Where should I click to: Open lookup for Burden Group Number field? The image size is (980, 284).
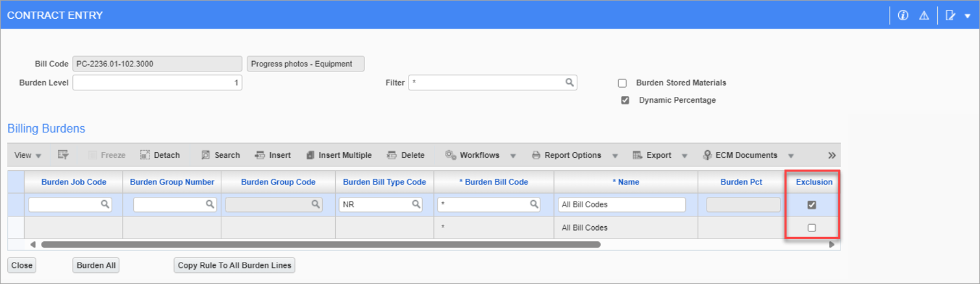209,205
